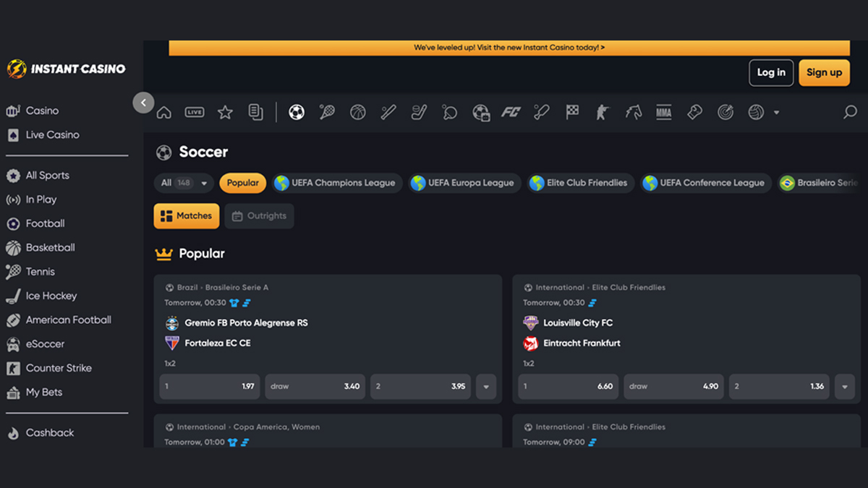
Task: Select the MMA sport icon
Action: point(664,112)
